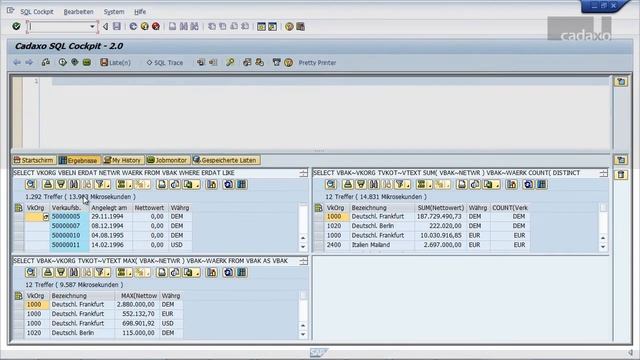Click Find icon in 14.831 Mikrosekunden panel

[x=374, y=184]
